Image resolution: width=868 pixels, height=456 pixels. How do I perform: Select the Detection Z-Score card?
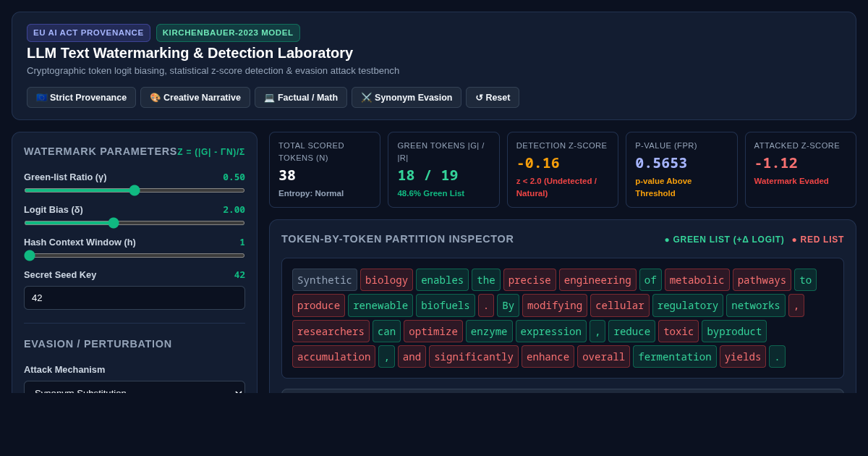coord(563,170)
